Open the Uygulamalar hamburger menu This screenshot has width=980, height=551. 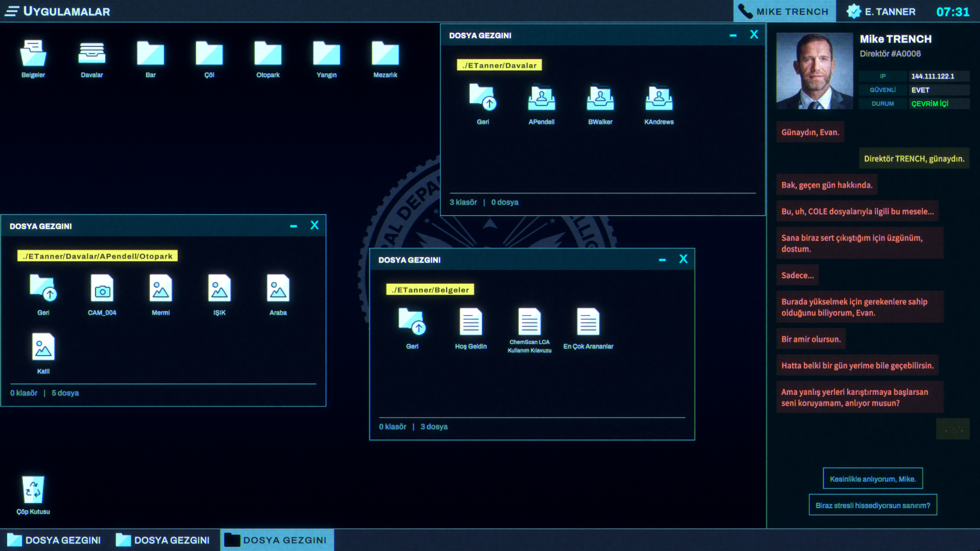(x=12, y=11)
